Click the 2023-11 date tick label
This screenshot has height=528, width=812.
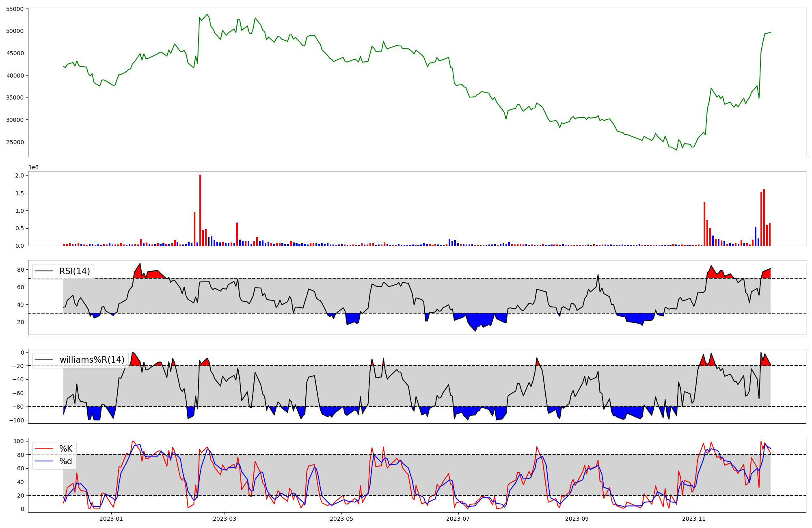tap(694, 519)
